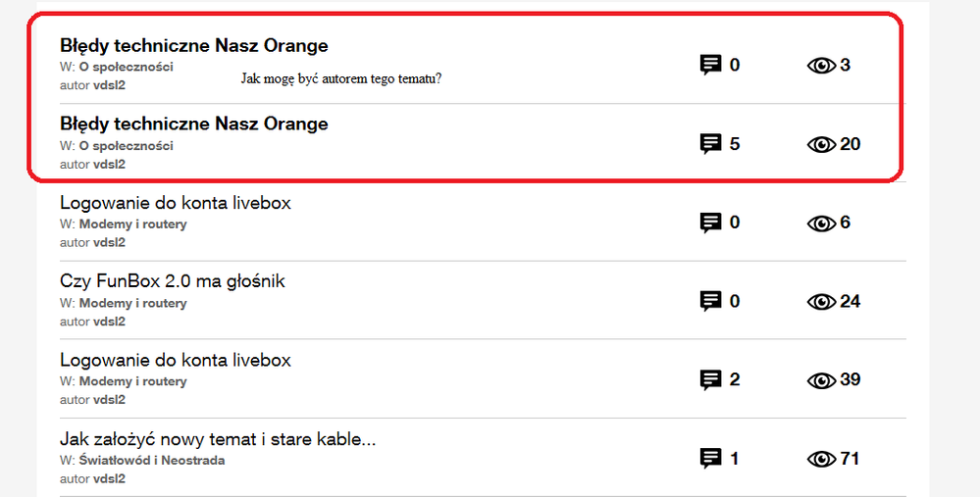The height and width of the screenshot is (497, 980).
Task: Click the eye icon with 24 views
Action: pyautogui.click(x=820, y=301)
